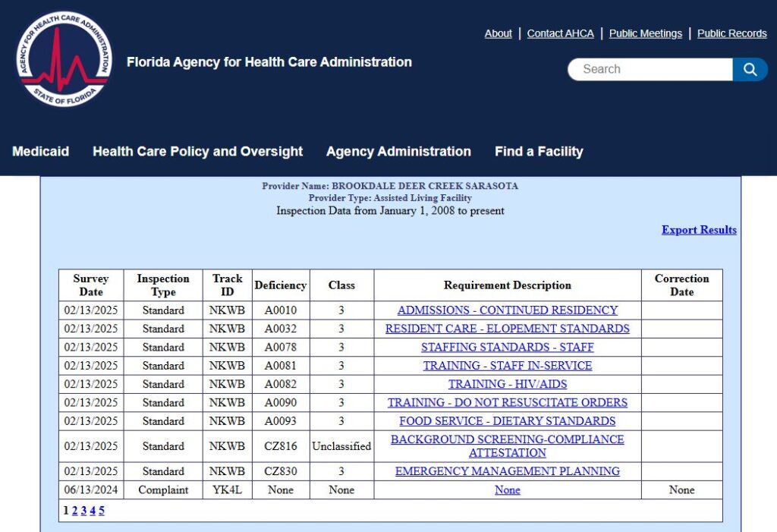777x532 pixels.
Task: Select deficiency code A0010 cell
Action: point(281,310)
